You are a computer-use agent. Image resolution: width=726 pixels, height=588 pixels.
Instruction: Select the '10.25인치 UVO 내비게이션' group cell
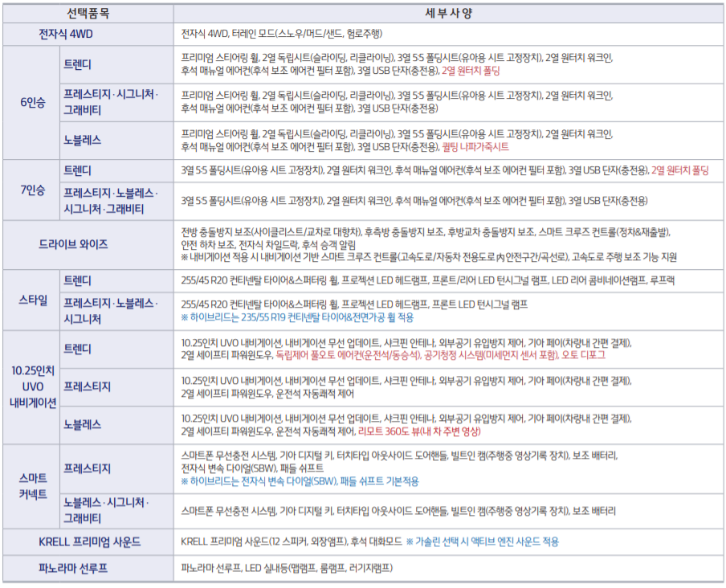tap(32, 386)
